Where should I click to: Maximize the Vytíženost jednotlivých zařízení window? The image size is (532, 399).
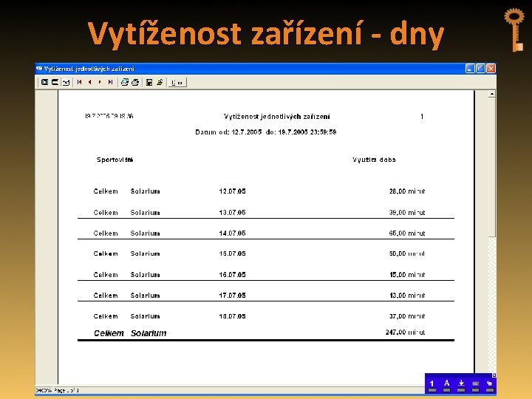(480, 69)
